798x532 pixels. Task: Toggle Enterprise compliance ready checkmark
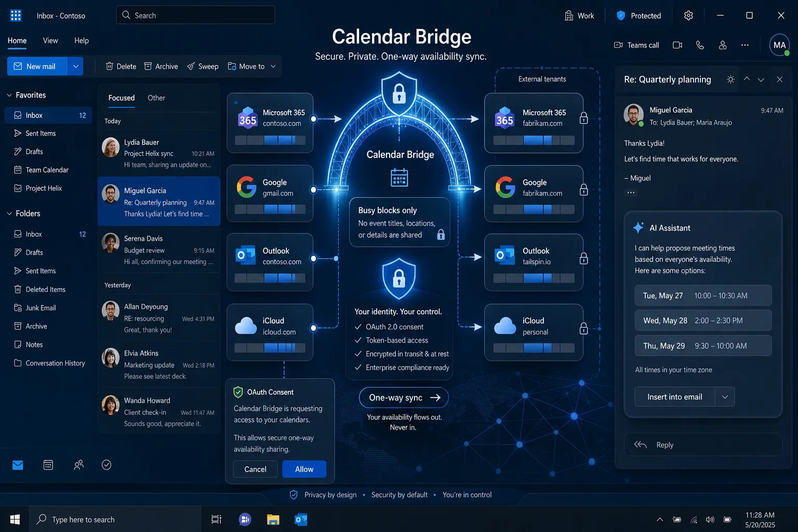pyautogui.click(x=358, y=367)
